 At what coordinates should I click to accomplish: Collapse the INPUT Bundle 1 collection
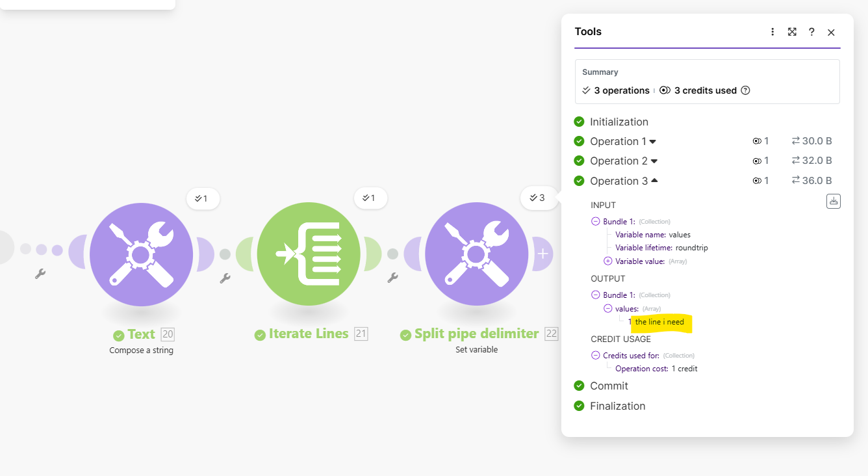(x=596, y=222)
